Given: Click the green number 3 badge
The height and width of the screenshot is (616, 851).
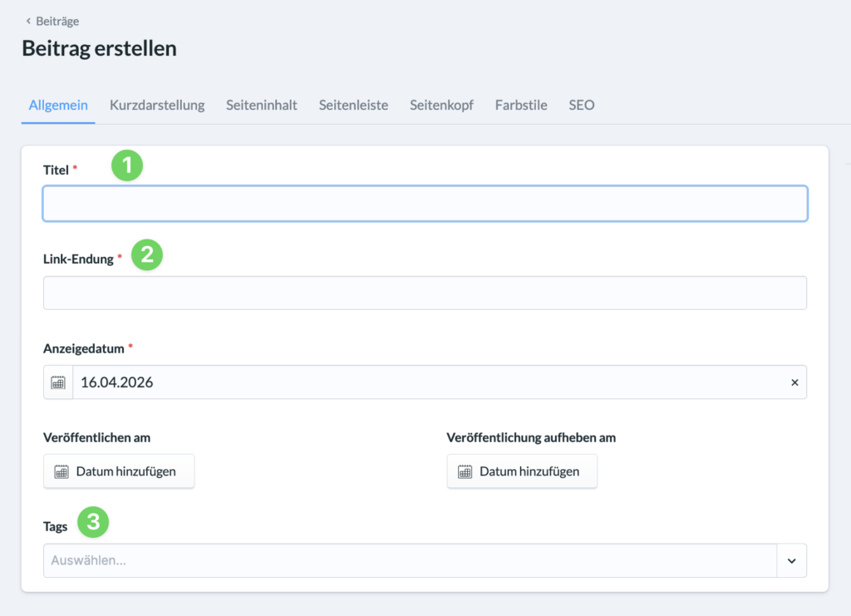Looking at the screenshot, I should point(93,522).
